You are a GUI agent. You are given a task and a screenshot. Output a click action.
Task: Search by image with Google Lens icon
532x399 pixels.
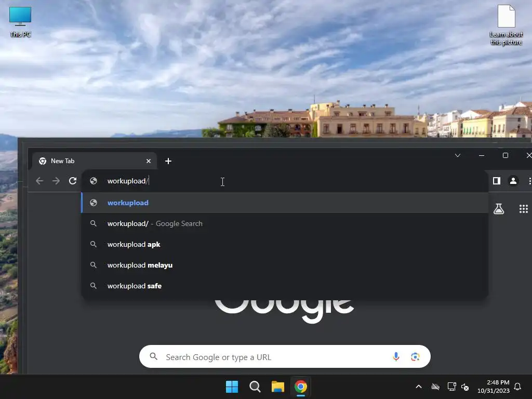point(415,356)
